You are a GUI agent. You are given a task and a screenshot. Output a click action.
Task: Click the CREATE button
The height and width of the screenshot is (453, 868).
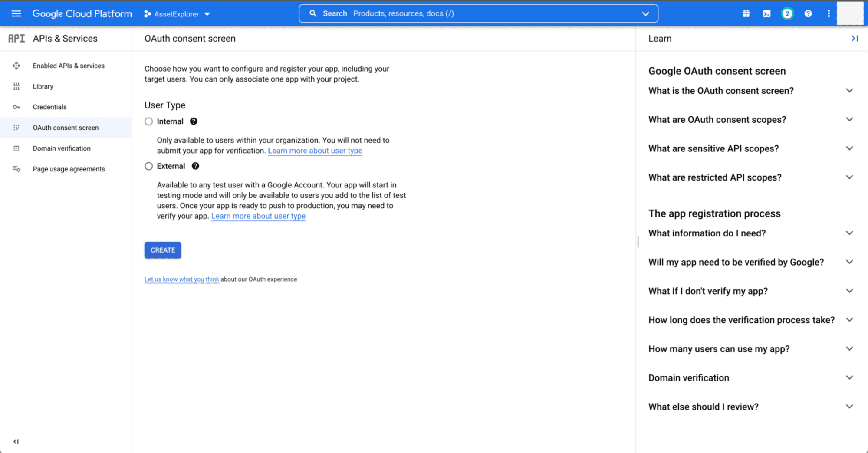[163, 250]
